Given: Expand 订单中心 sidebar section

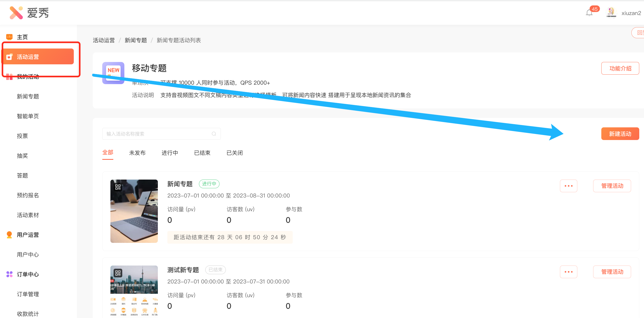Looking at the screenshot, I should [28, 274].
